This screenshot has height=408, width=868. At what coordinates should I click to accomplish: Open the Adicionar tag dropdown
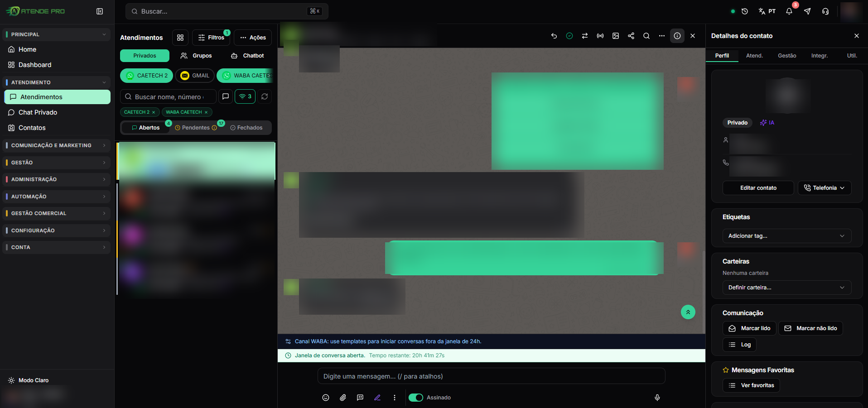click(787, 236)
